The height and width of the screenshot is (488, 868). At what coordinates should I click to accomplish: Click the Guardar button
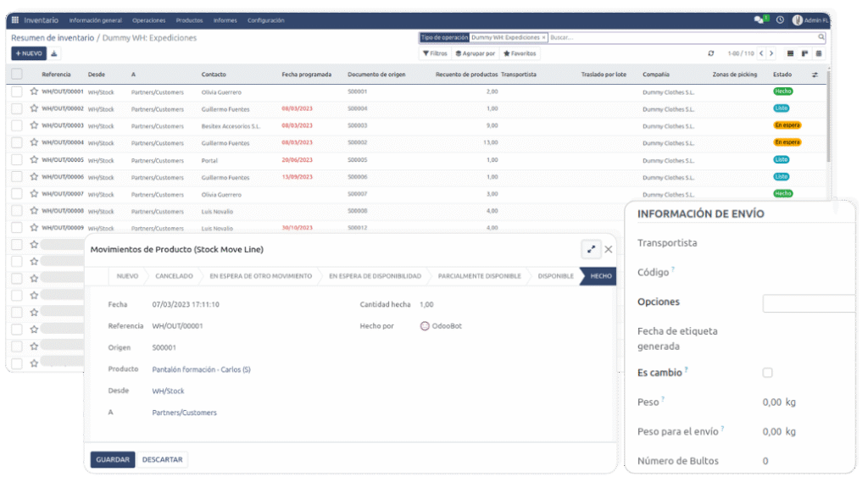(x=113, y=459)
